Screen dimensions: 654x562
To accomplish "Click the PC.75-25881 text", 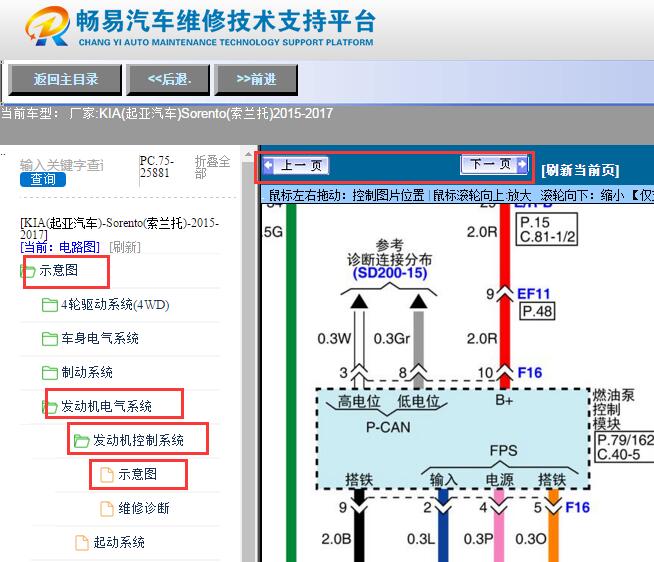I will (x=156, y=167).
